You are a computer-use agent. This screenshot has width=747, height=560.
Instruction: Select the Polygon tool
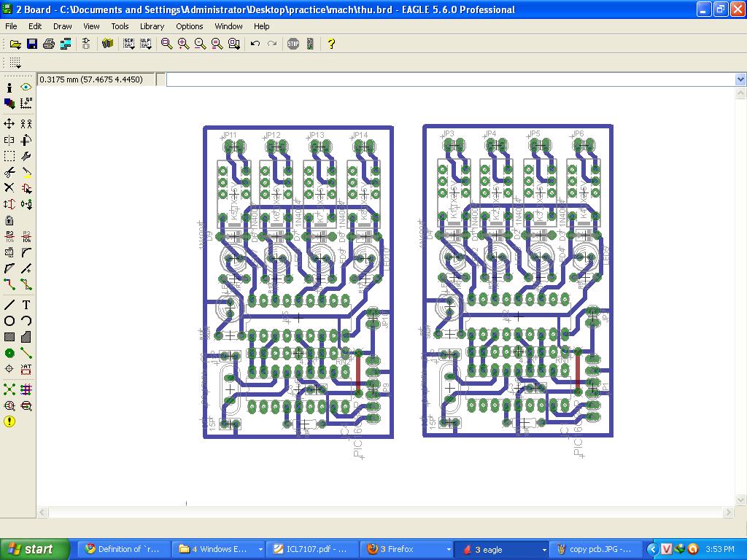[x=26, y=337]
